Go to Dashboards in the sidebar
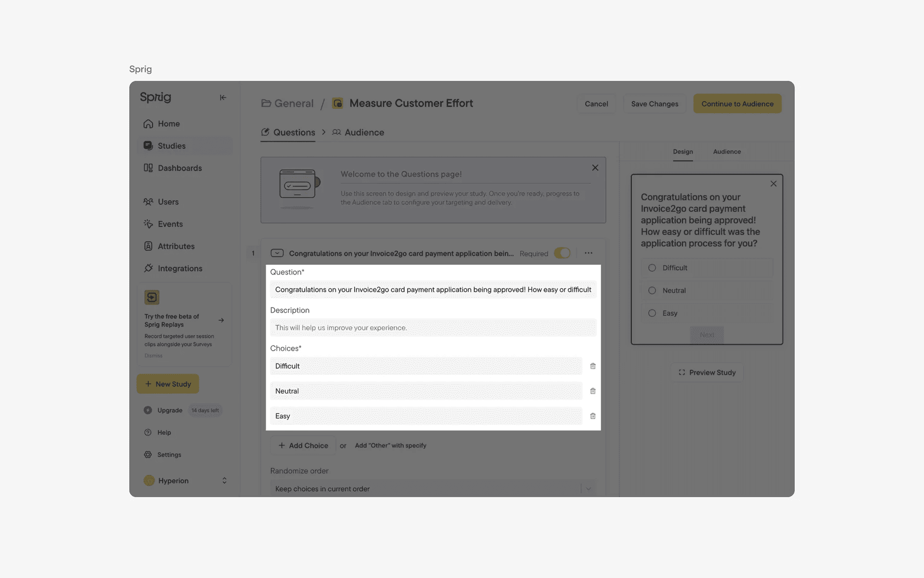 click(180, 168)
